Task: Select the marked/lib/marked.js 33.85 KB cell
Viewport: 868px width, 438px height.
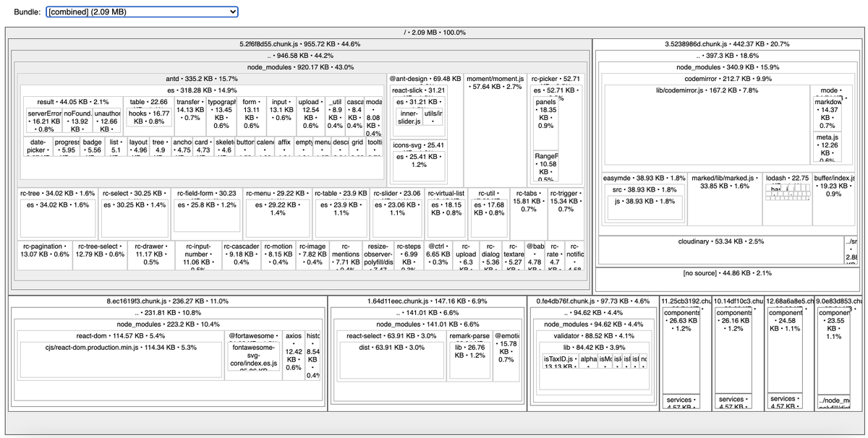Action: click(x=725, y=201)
